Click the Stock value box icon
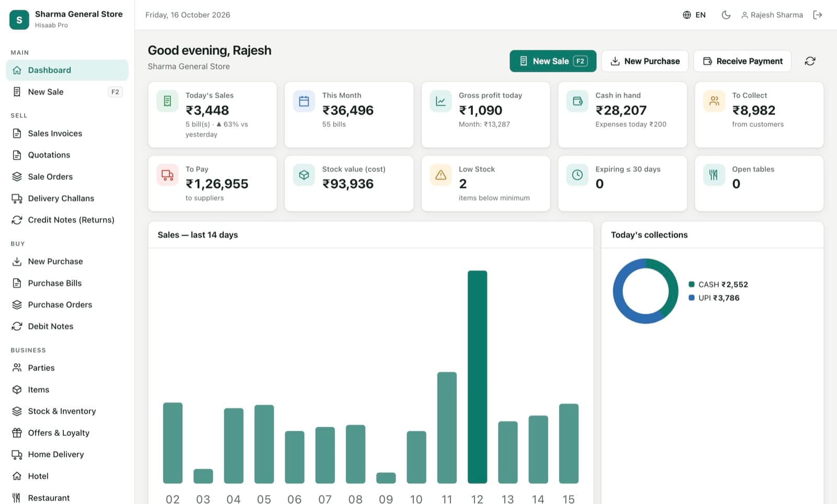This screenshot has width=837, height=504. (304, 175)
